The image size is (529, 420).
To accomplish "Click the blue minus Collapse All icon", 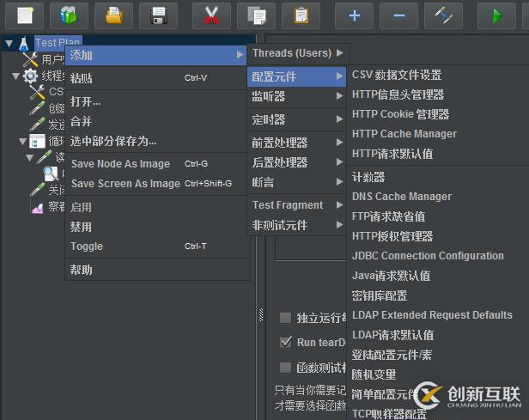I will point(399,15).
